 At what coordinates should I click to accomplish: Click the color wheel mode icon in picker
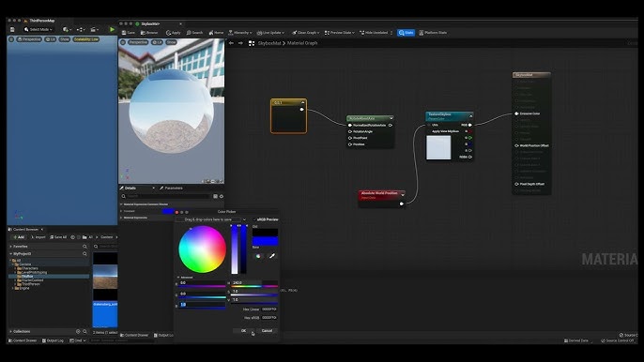pos(258,256)
